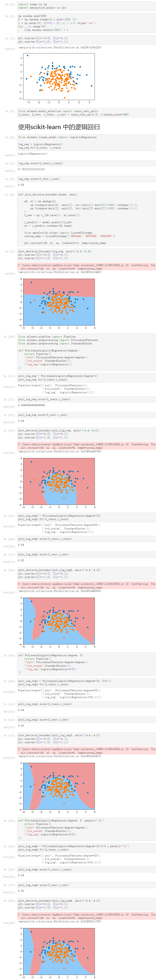Select the In [7] log_reg.score(X_test, y_test) cell

click(87, 179)
